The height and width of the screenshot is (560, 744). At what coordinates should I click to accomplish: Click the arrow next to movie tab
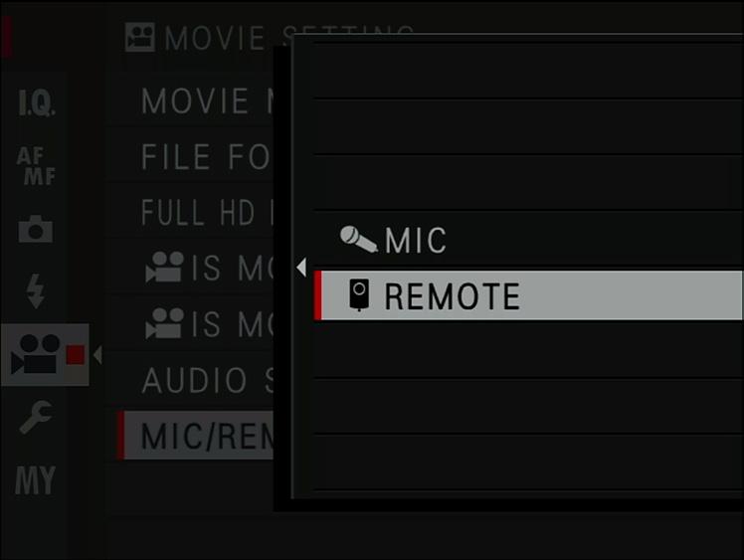pyautogui.click(x=97, y=355)
